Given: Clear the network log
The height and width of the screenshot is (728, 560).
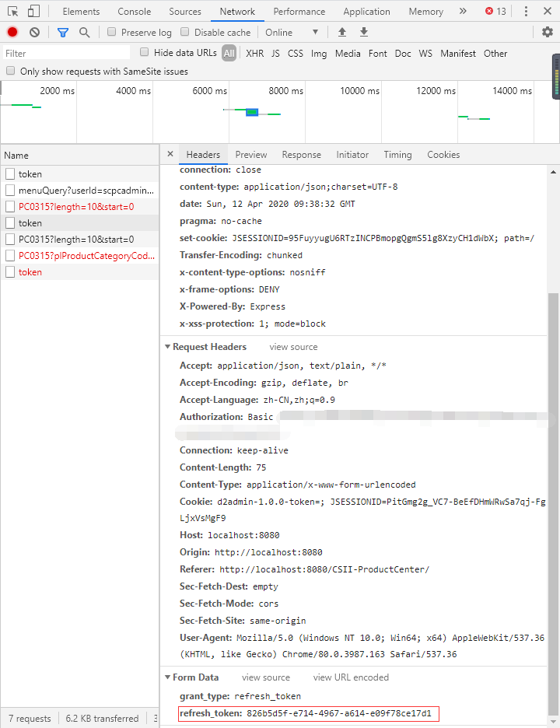Looking at the screenshot, I should pos(34,32).
